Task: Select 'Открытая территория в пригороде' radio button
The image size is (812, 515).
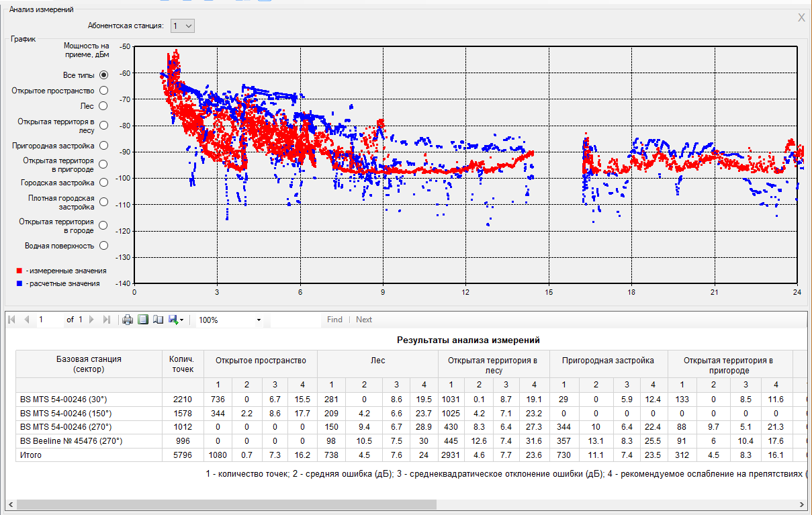Action: click(x=103, y=165)
